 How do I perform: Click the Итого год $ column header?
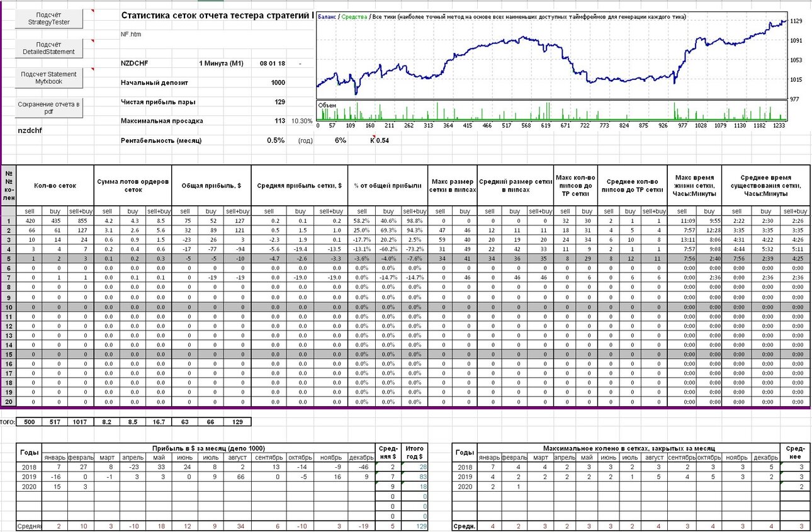pos(415,452)
